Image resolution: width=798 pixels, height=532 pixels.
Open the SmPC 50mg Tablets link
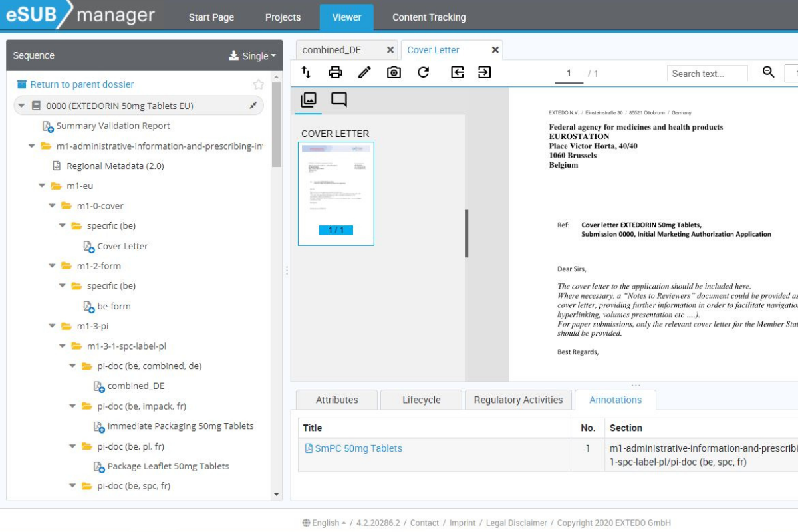(x=358, y=448)
